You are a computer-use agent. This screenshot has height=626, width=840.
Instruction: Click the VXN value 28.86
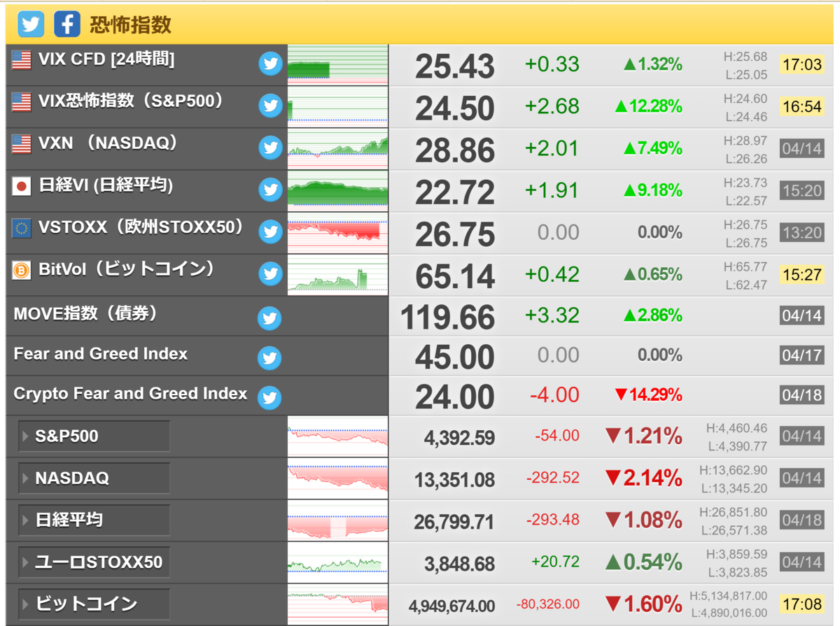(455, 150)
